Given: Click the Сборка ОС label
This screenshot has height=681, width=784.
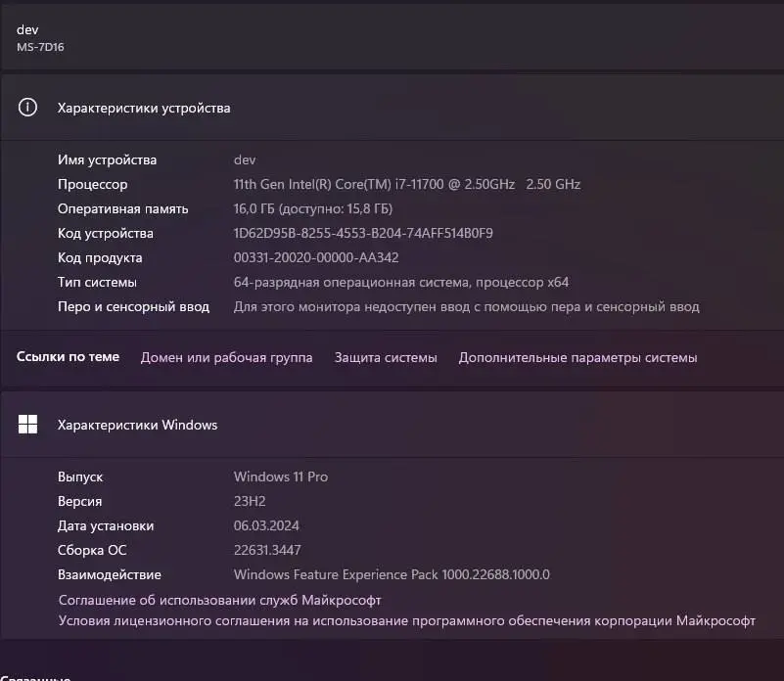Looking at the screenshot, I should (91, 550).
